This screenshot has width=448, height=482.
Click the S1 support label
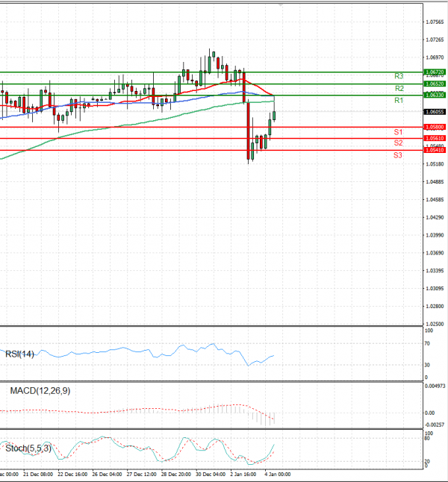coord(398,132)
